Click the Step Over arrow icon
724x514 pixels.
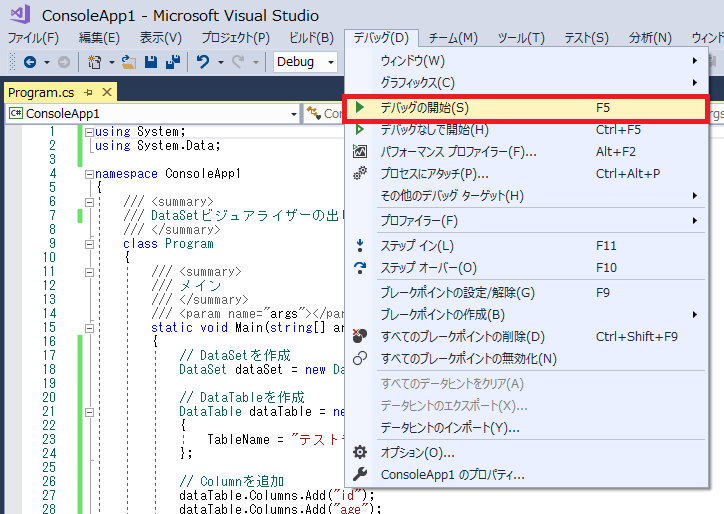click(360, 268)
